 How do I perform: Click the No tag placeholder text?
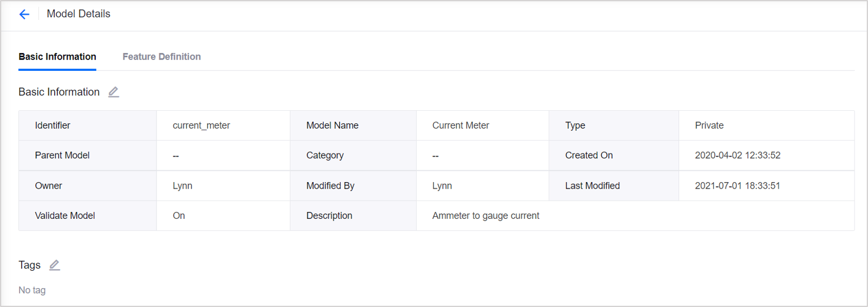[x=32, y=290]
